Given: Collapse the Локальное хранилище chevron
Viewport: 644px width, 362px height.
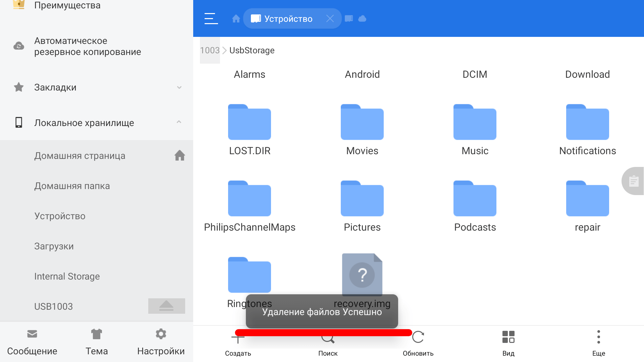Looking at the screenshot, I should tap(179, 122).
